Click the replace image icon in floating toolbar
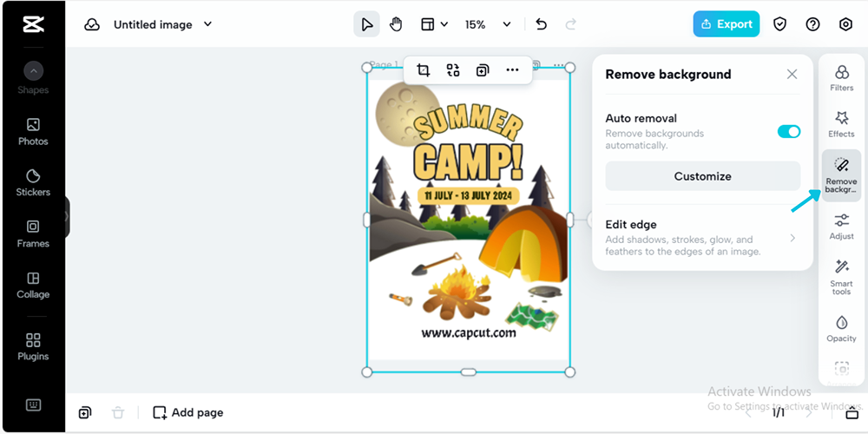Screen dimensions: 868x434 [453, 69]
